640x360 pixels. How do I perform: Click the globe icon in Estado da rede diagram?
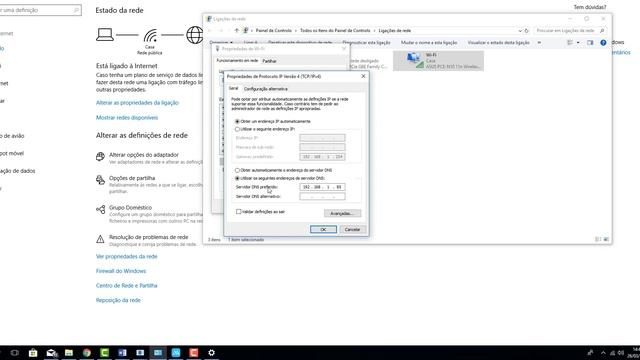pos(195,35)
